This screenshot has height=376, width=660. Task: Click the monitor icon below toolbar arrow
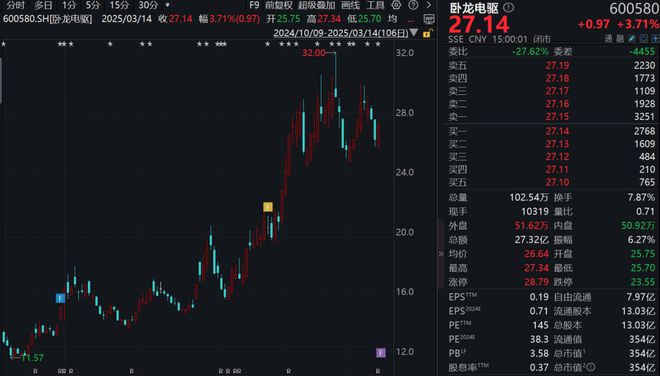(429, 19)
